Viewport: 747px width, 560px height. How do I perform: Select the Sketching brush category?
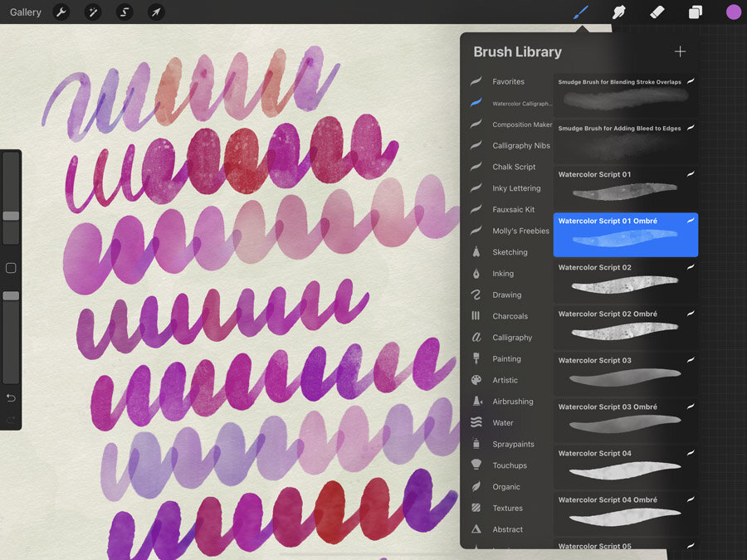[x=510, y=252]
